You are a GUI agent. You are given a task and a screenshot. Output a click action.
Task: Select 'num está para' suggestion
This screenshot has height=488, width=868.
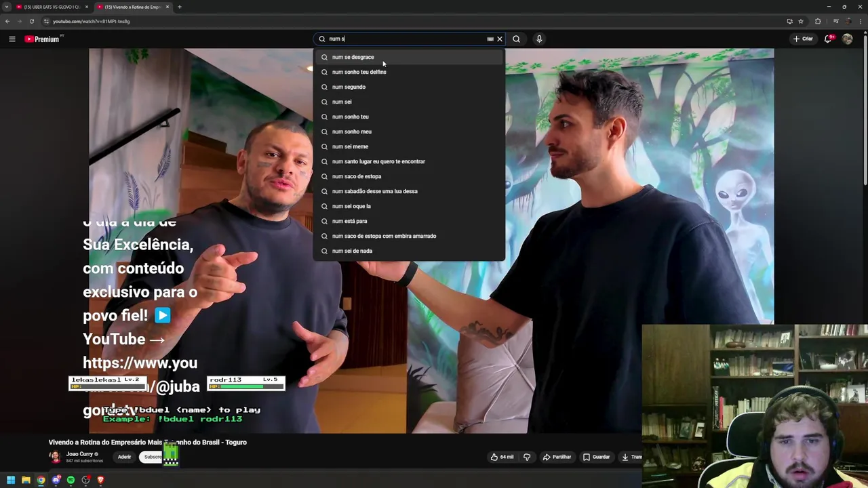point(409,221)
